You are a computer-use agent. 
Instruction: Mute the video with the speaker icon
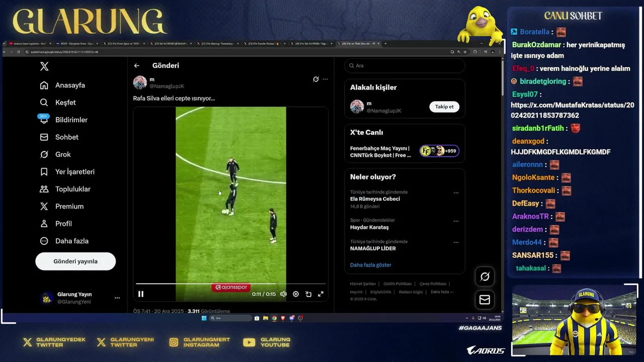[283, 294]
